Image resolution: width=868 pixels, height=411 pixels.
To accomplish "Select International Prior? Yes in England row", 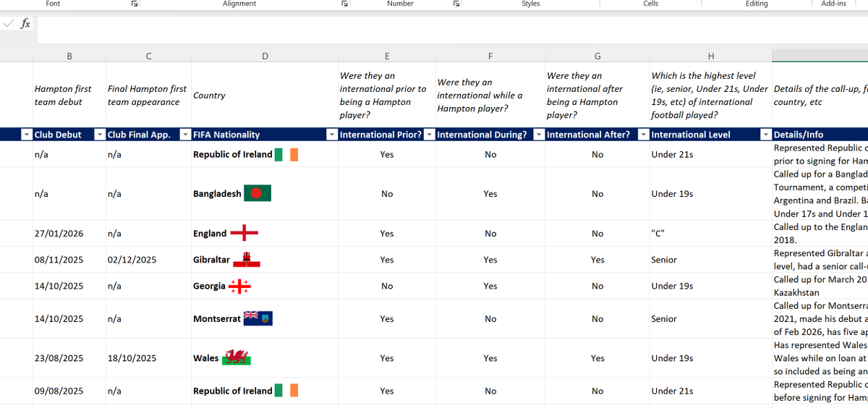I will point(387,234).
